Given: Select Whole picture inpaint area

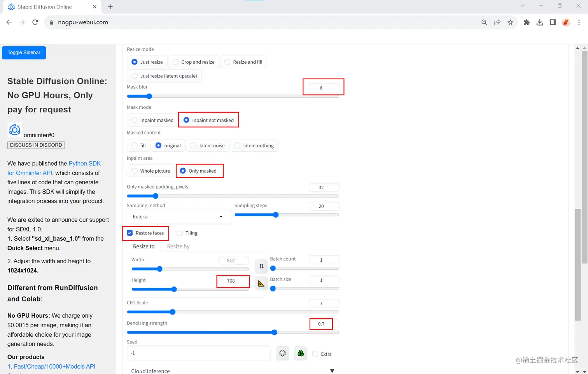Looking at the screenshot, I should pyautogui.click(x=150, y=171).
